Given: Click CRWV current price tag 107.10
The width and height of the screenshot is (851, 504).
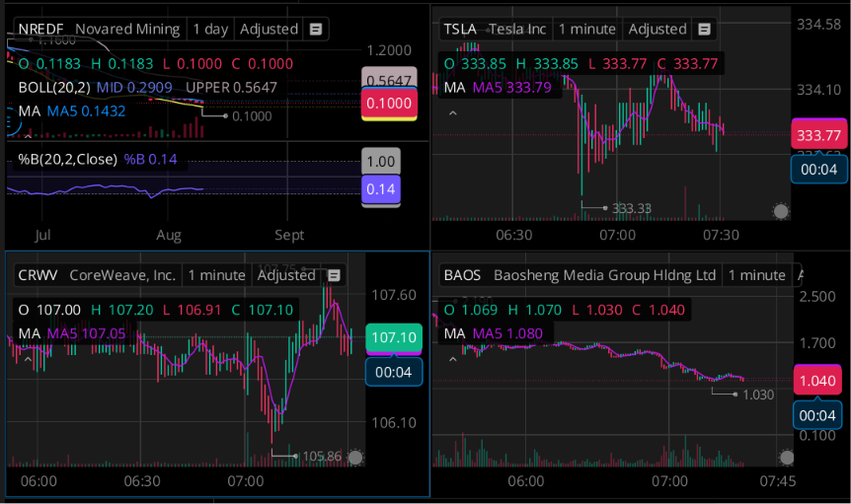Looking at the screenshot, I should pyautogui.click(x=394, y=337).
